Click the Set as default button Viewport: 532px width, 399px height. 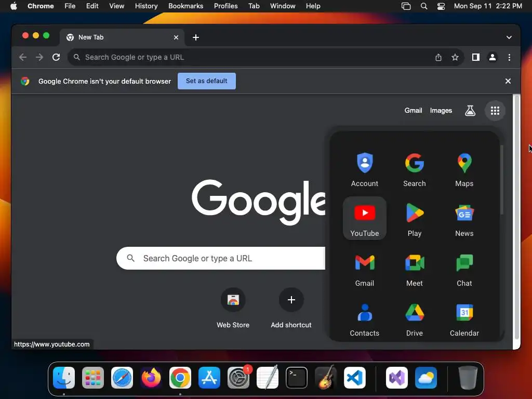tap(207, 81)
